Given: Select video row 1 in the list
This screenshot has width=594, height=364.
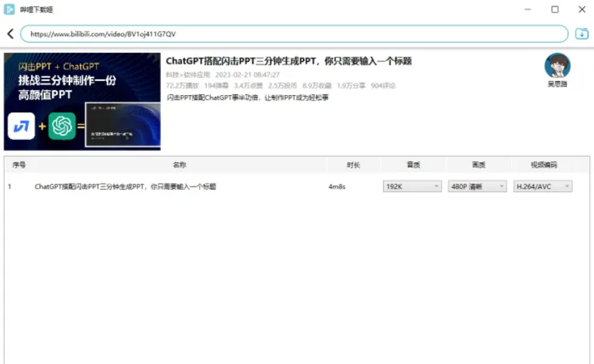Looking at the screenshot, I should coord(297,187).
